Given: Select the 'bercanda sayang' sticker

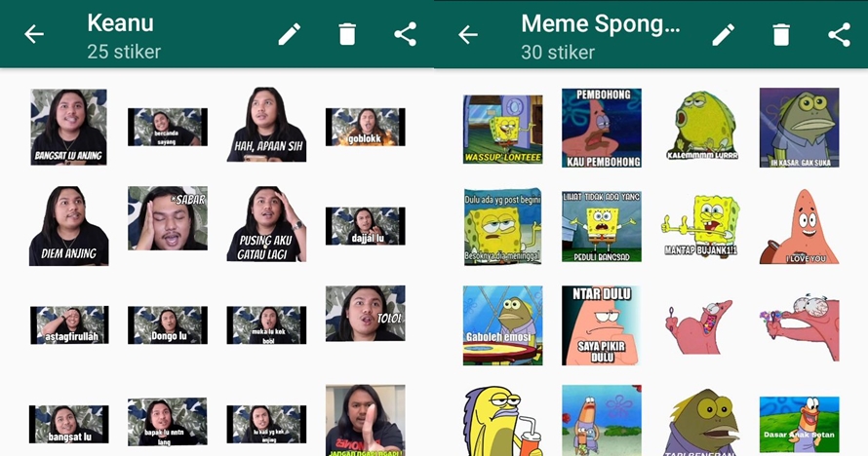Looking at the screenshot, I should pyautogui.click(x=168, y=127).
